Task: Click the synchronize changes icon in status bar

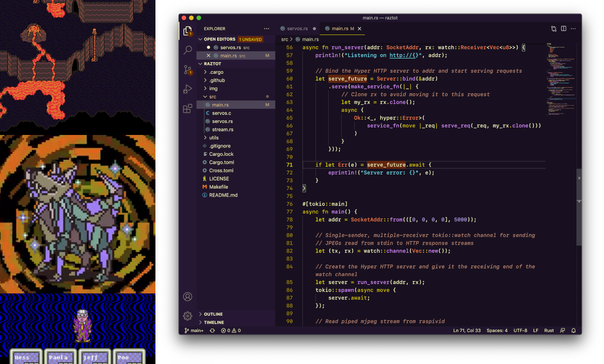Action: 212,331
